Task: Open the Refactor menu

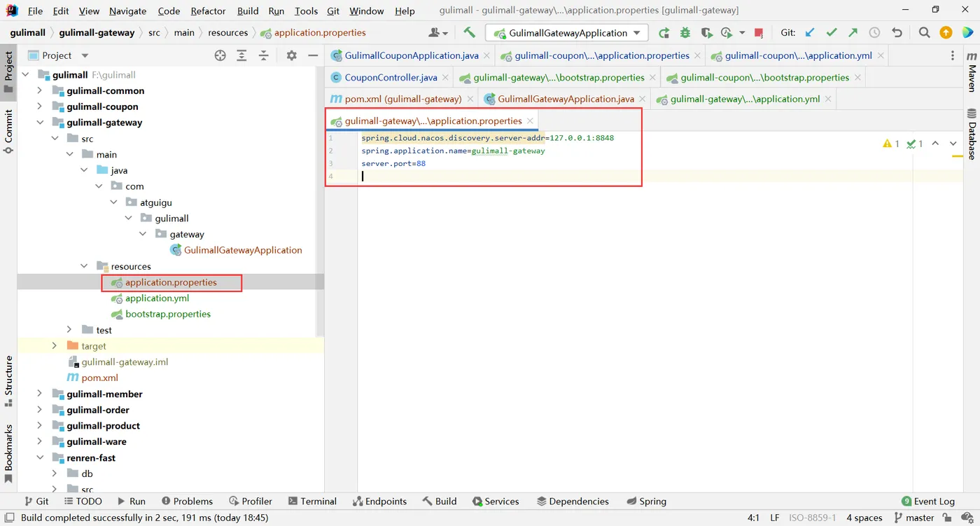Action: [x=208, y=11]
